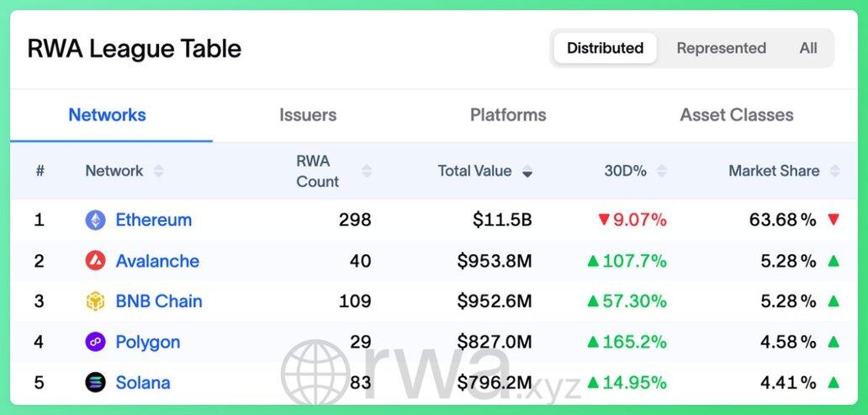Click the purple Polygon logo icon
Screen dimensions: 868x415
96,342
